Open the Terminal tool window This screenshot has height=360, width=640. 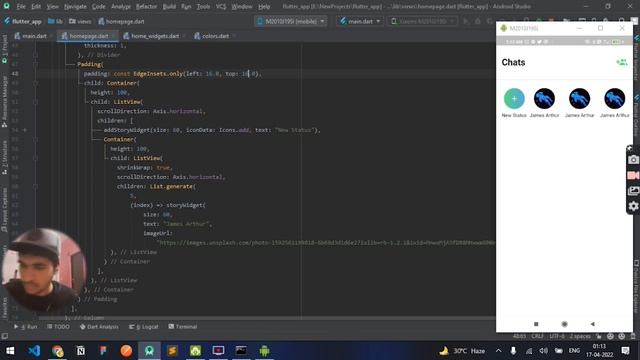pyautogui.click(x=182, y=327)
